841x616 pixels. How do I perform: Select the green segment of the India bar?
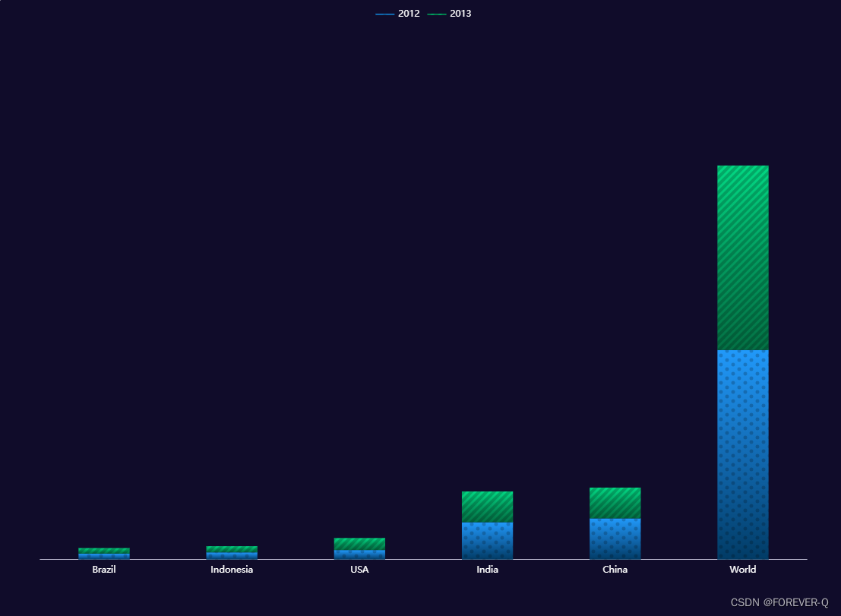coord(487,505)
